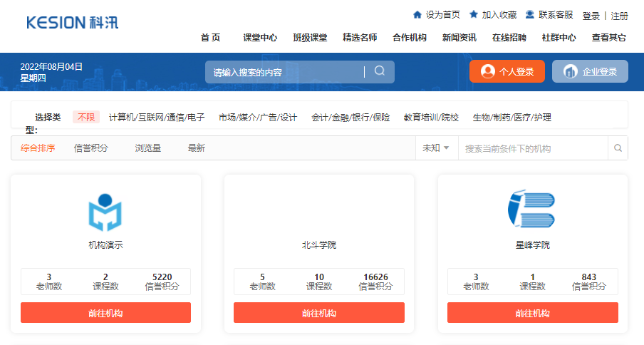Click 前往机构 under 机构演示
This screenshot has width=644, height=345.
[x=105, y=313]
